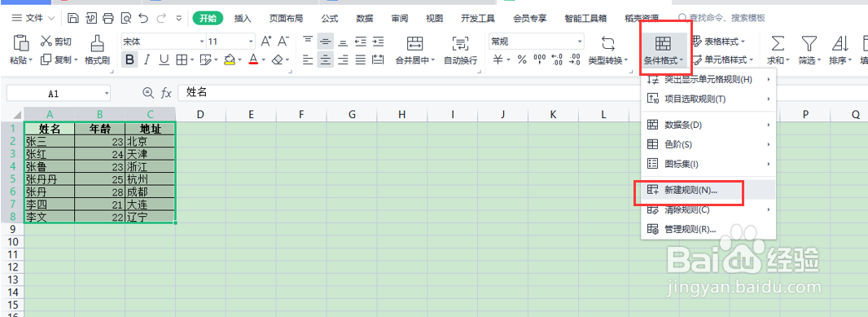868x317 pixels.
Task: Toggle Italic formatting
Action: pos(147,59)
